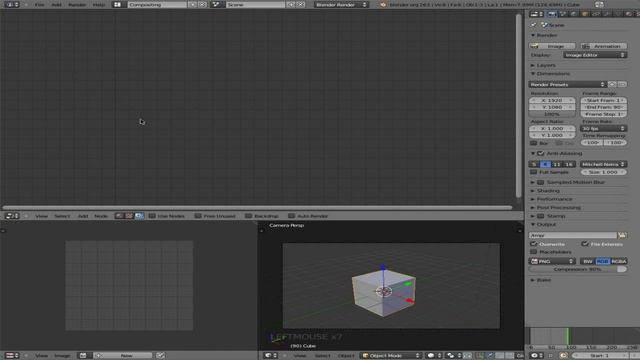This screenshot has width=640, height=360.
Task: Open the Info editor type selector
Action: pos(11,4)
